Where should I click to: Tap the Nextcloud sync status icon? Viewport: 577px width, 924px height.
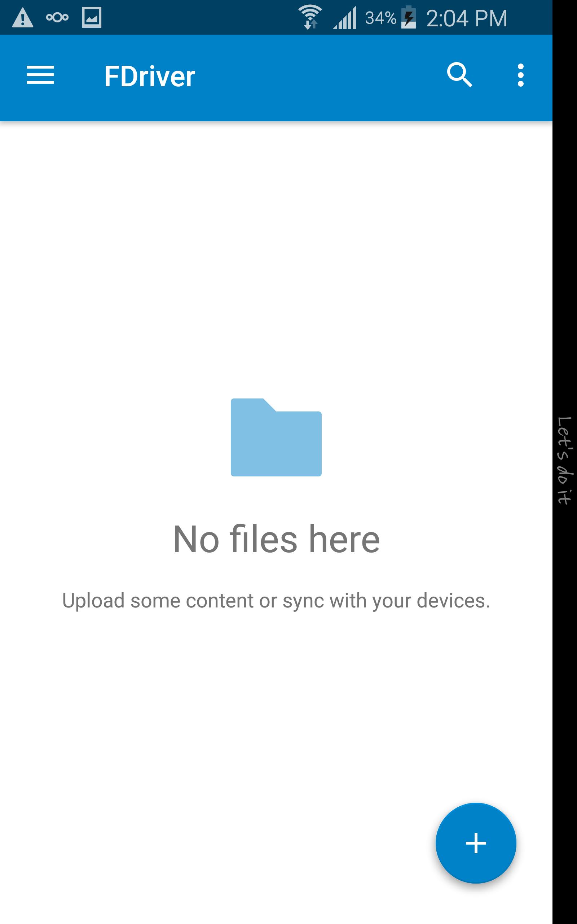[x=57, y=17]
